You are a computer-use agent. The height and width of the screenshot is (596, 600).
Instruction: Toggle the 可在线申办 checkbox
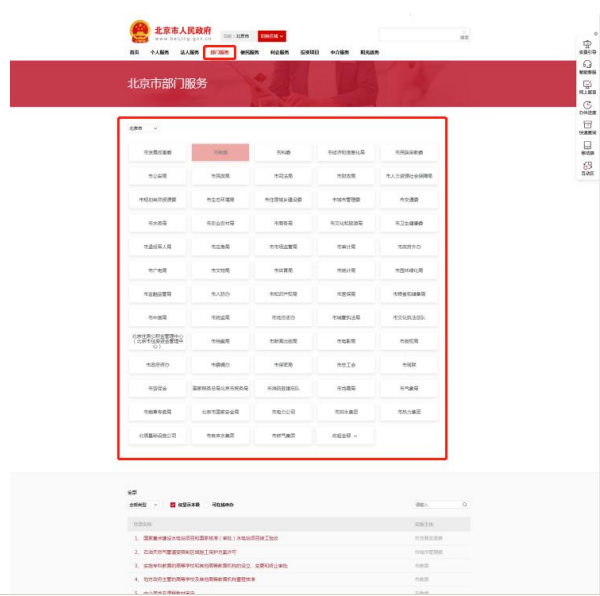tap(207, 505)
